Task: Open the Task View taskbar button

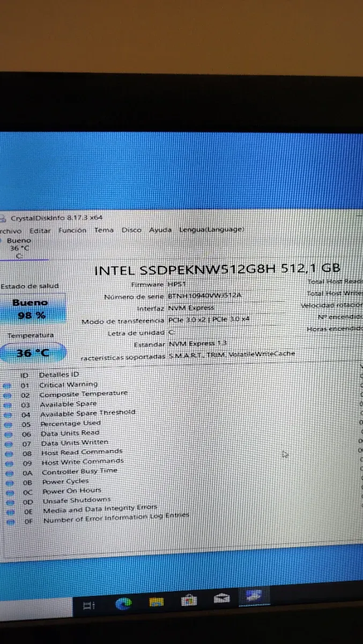Action: (x=89, y=605)
